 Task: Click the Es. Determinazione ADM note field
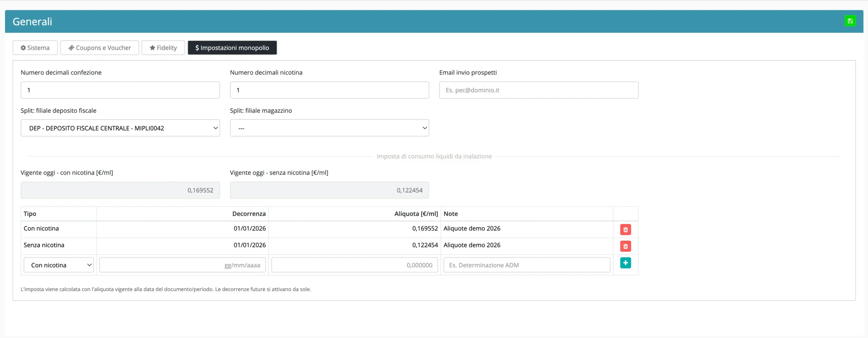[527, 265]
